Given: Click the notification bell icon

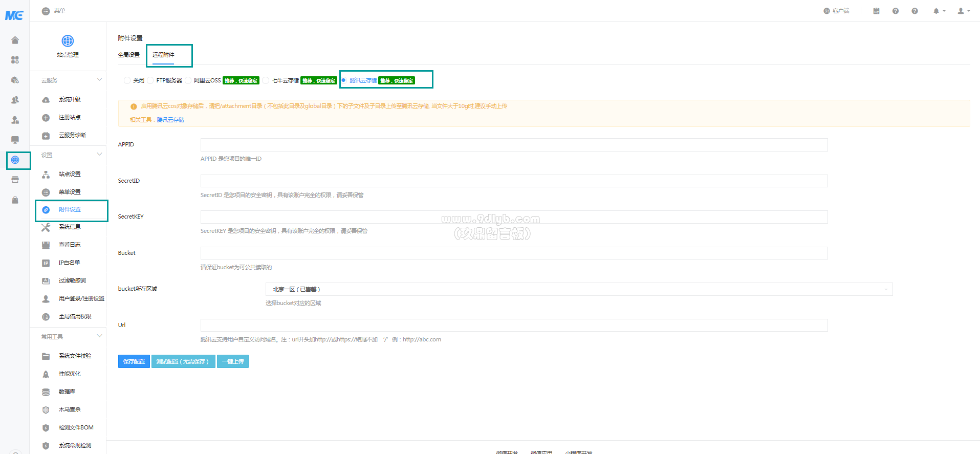Looking at the screenshot, I should (936, 11).
